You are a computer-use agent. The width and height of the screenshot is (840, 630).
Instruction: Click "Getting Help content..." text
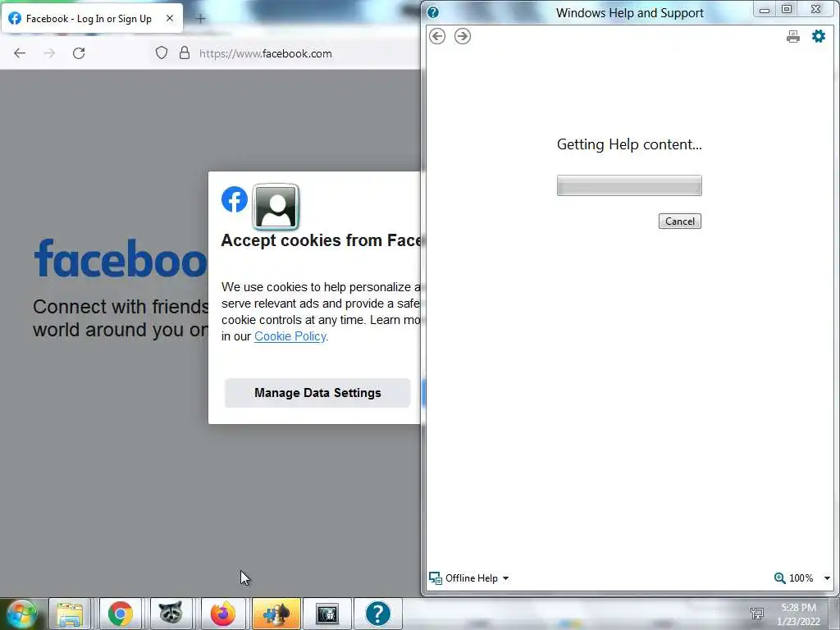[629, 144]
